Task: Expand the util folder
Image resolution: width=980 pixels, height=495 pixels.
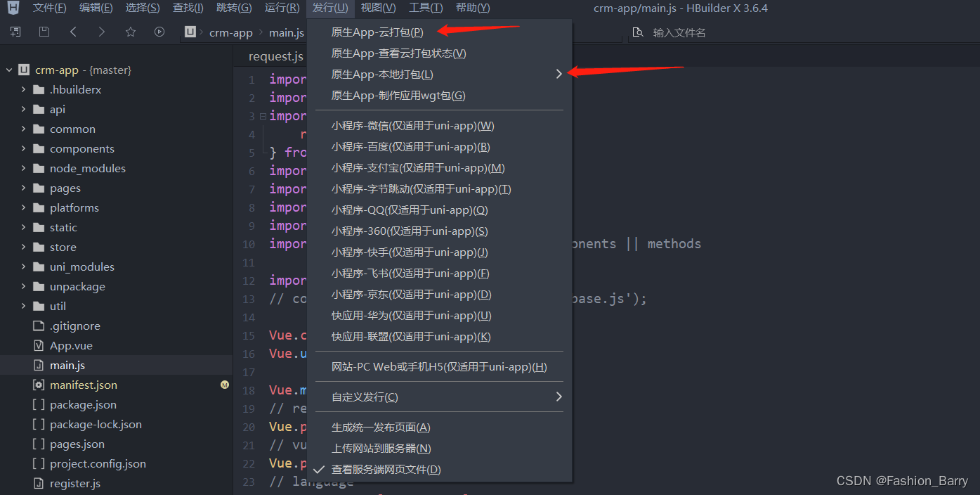Action: pyautogui.click(x=23, y=306)
